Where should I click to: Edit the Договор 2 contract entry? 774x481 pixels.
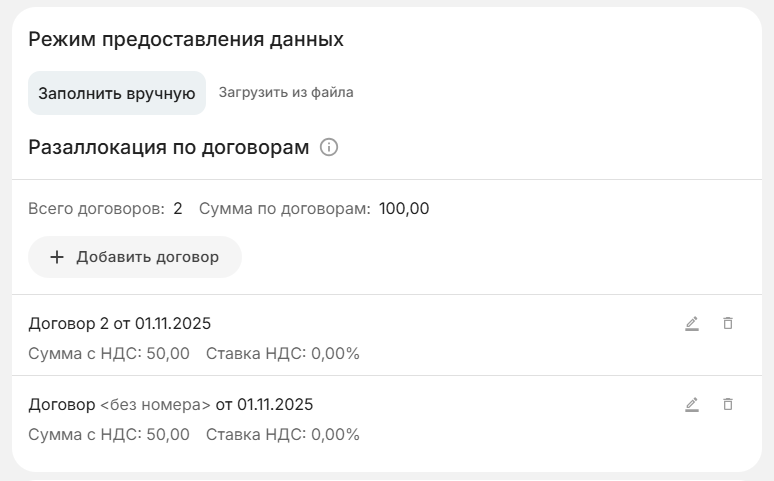[691, 323]
